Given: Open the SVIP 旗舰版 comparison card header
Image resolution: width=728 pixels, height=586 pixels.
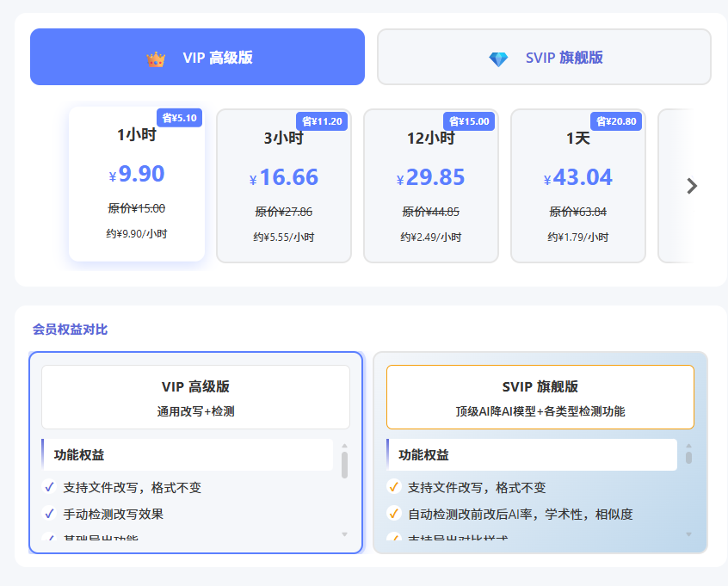Looking at the screenshot, I should [540, 397].
